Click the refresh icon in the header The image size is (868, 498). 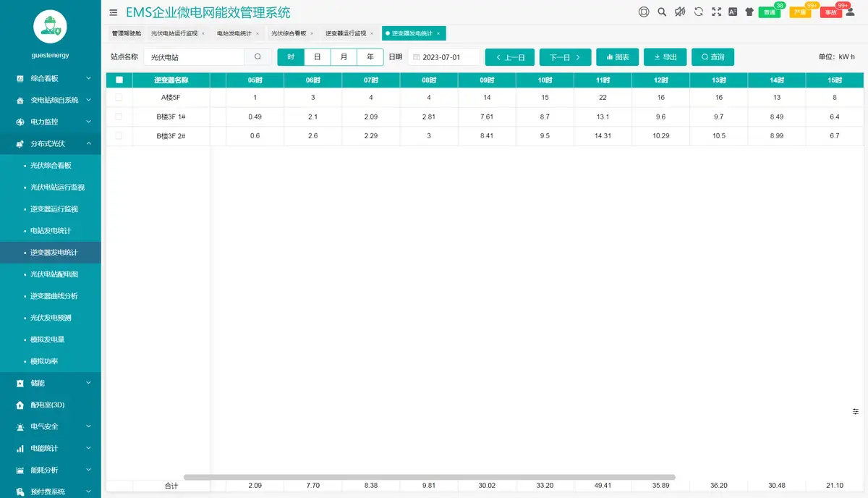(699, 12)
